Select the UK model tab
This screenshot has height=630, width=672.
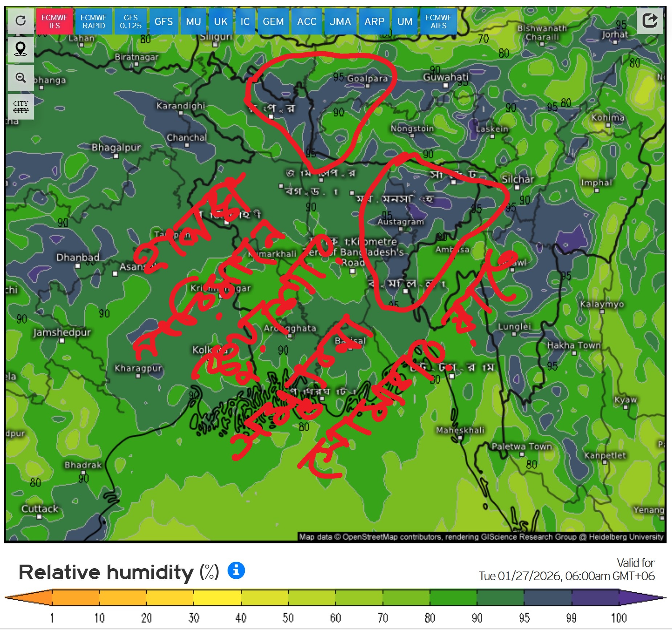point(221,22)
